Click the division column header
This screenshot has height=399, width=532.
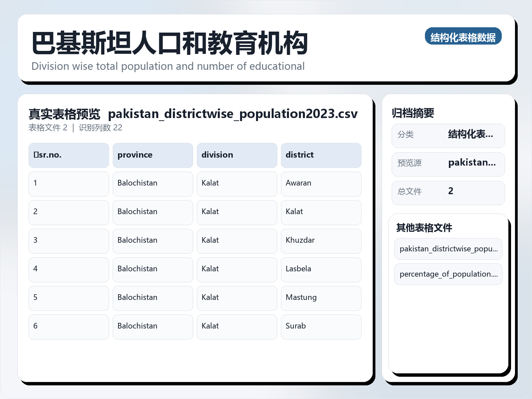point(237,155)
